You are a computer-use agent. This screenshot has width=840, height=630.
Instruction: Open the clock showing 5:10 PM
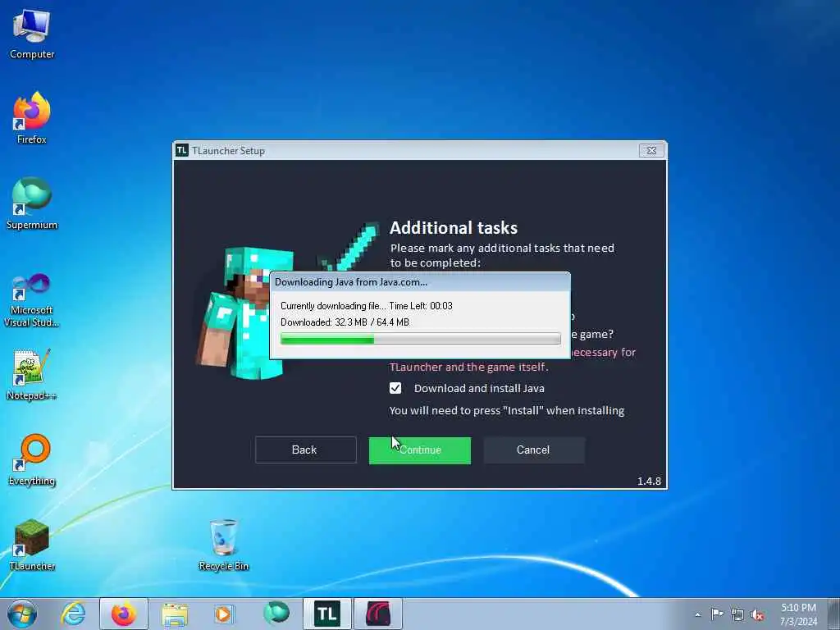tap(798, 614)
